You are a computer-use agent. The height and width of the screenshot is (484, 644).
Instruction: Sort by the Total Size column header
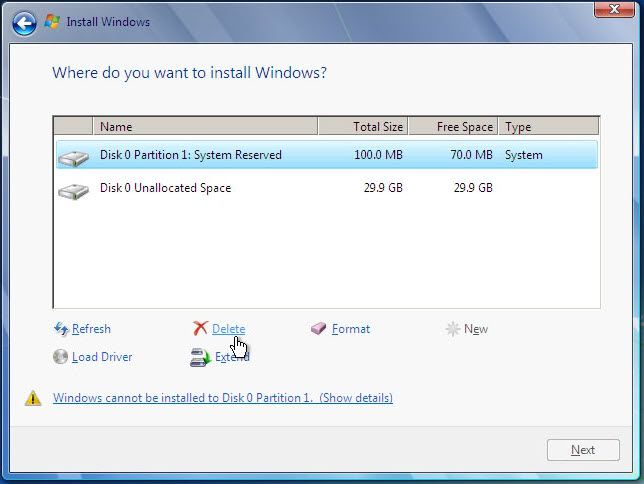tap(363, 127)
